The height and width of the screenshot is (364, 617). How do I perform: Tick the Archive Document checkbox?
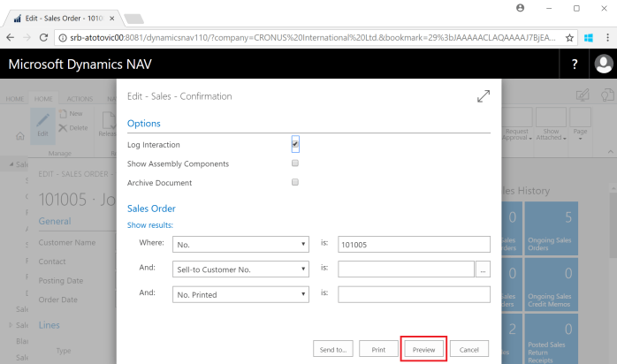(x=295, y=183)
